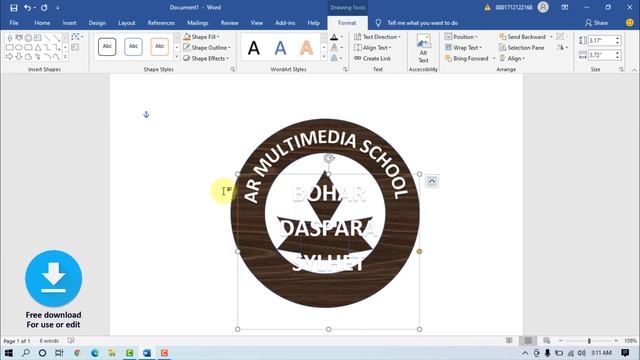Switch to the Insert tab
Viewport: 640px width, 360px height.
(69, 23)
